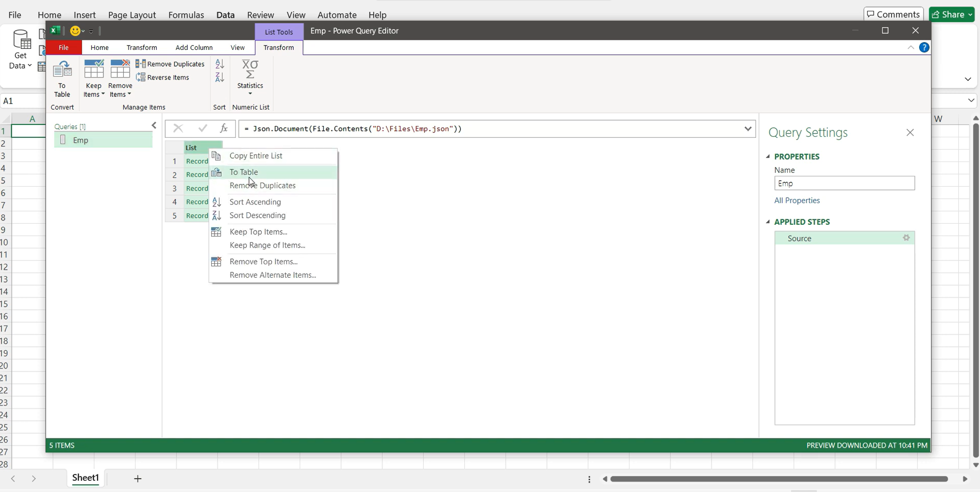Click the Excel Share button
The height and width of the screenshot is (492, 980).
(952, 14)
